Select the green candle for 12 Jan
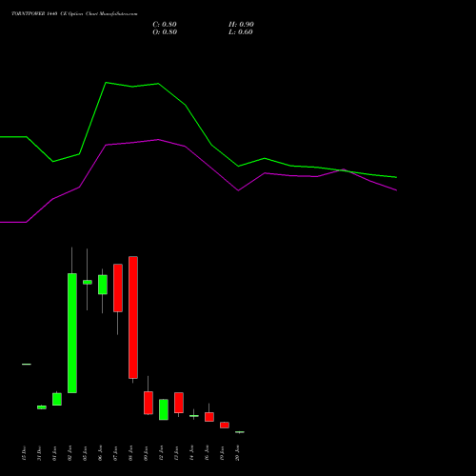 (x=164, y=409)
